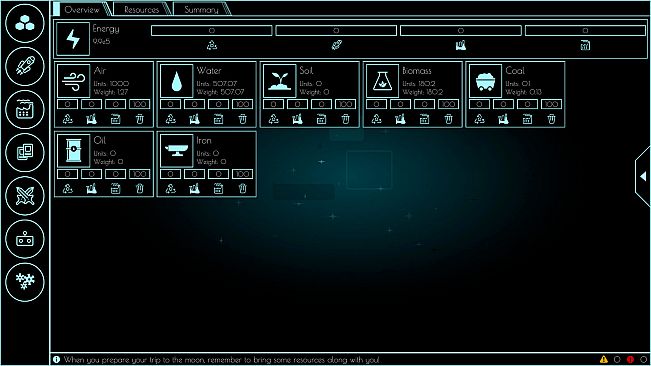Click the yellow warning triangle in status bar
651x366 pixels.
604,359
